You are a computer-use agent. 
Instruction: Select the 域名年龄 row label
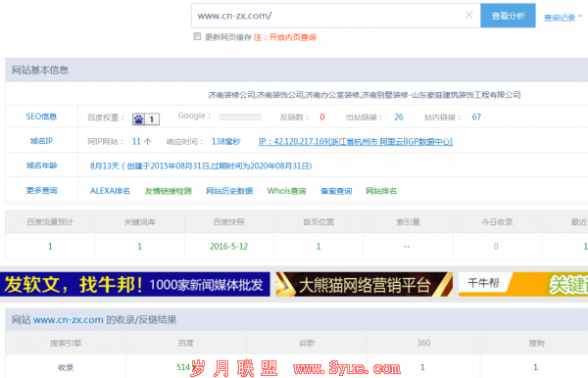pyautogui.click(x=41, y=165)
